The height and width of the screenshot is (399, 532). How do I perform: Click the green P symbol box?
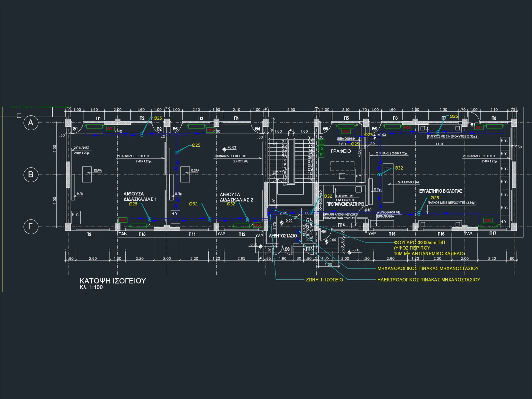pyautogui.click(x=321, y=155)
